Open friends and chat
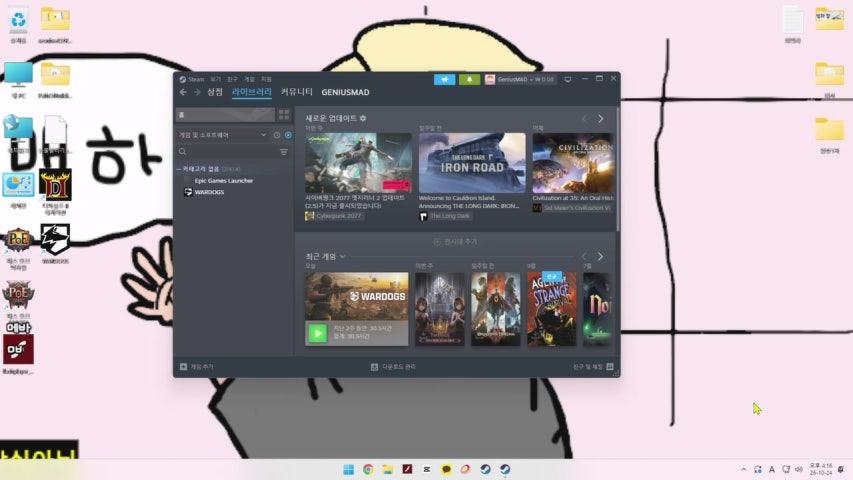The image size is (853, 480). coord(593,367)
